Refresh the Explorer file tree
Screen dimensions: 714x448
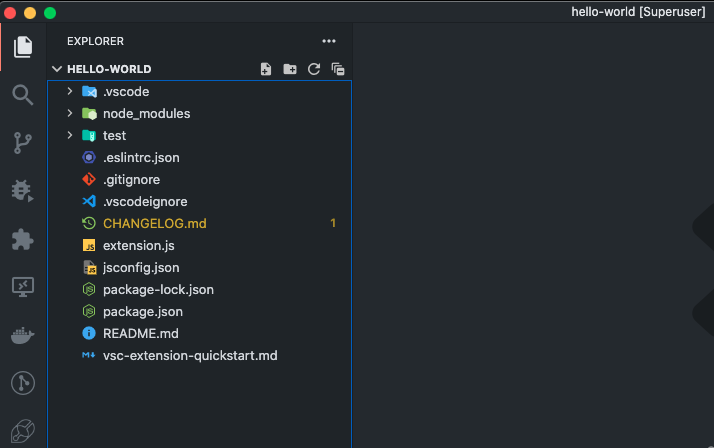314,69
